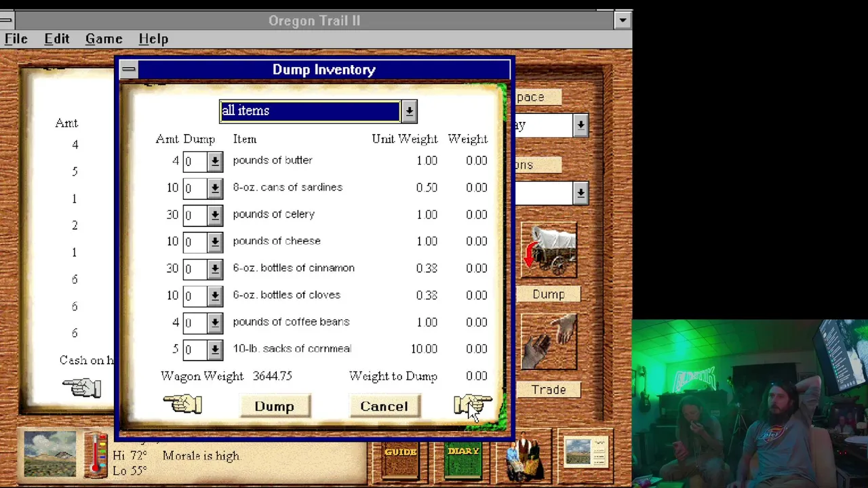Open the rations dropdown in background window
Screen dimensions: 868x488
tap(580, 193)
